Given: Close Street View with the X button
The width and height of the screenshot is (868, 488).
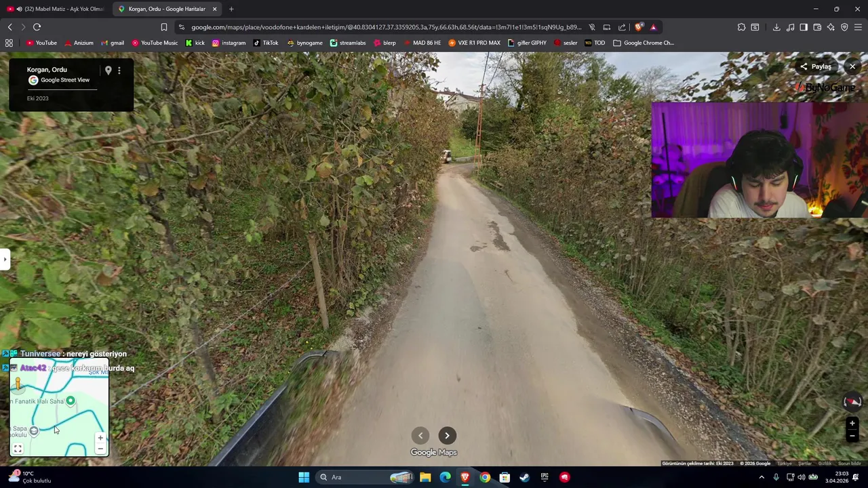Looking at the screenshot, I should (x=852, y=66).
